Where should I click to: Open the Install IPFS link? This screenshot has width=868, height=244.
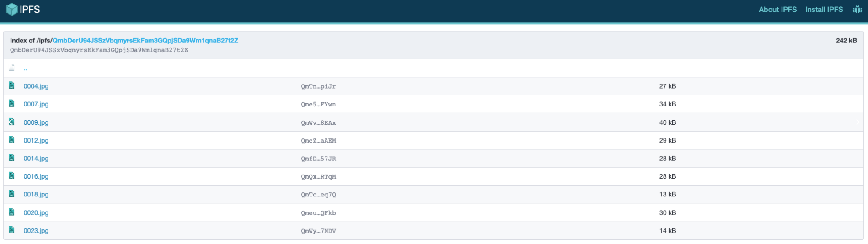[x=824, y=9]
